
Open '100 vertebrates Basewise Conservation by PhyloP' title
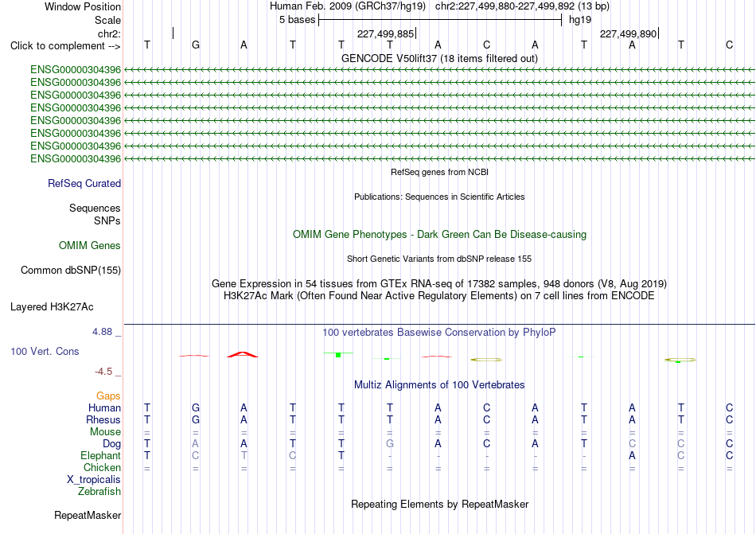click(x=439, y=332)
